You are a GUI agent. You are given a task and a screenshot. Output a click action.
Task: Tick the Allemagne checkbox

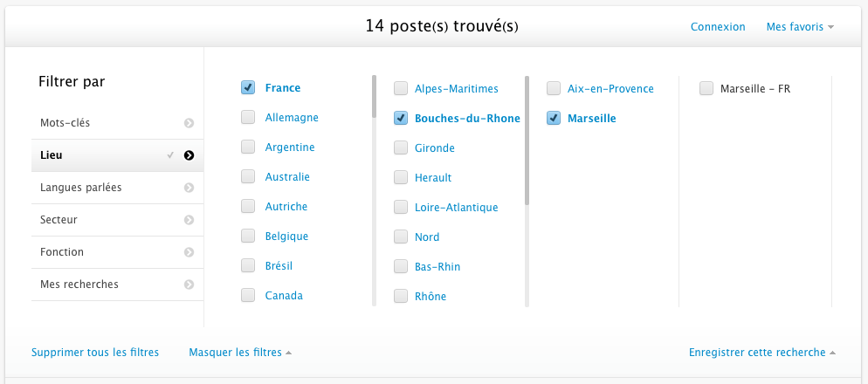(248, 117)
